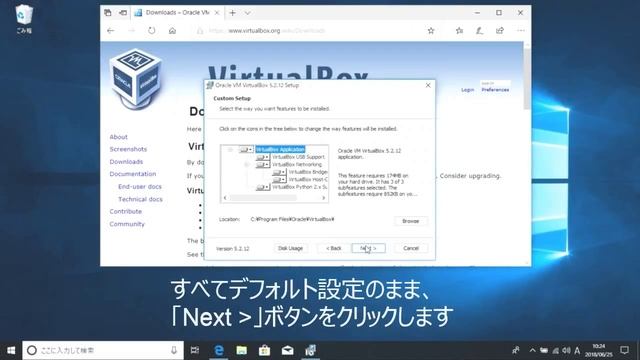Close the VirtualBox Setup dialog

[x=428, y=85]
